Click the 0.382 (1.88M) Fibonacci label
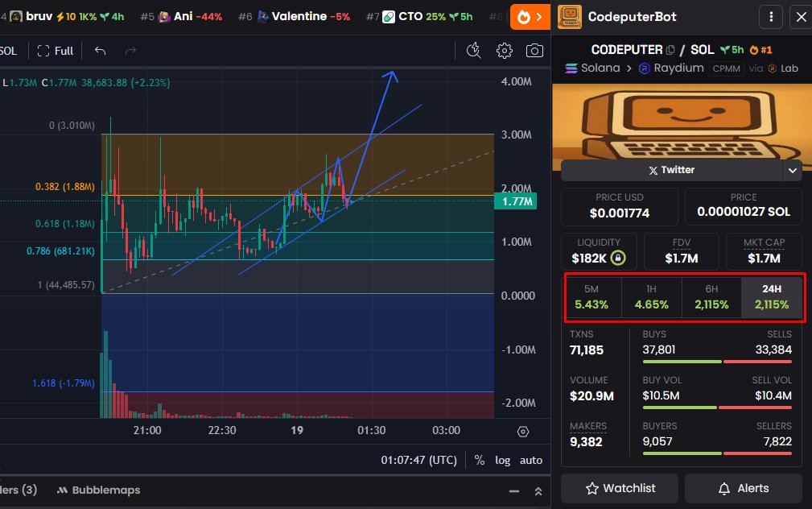812x509 pixels. point(64,187)
